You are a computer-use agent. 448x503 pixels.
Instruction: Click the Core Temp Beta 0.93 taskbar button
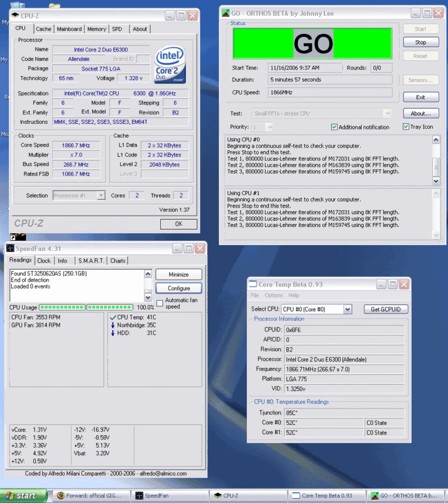327,495
